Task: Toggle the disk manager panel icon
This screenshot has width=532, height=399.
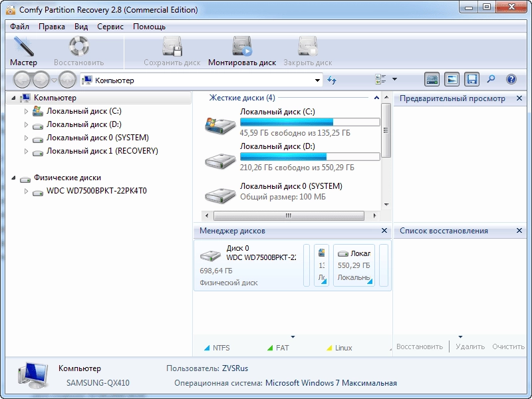Action: click(432, 79)
